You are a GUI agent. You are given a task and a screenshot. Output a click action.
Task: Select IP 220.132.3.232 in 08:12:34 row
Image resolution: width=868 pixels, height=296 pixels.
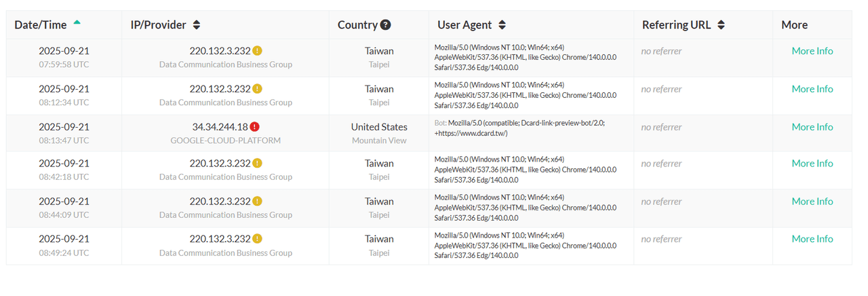220,89
